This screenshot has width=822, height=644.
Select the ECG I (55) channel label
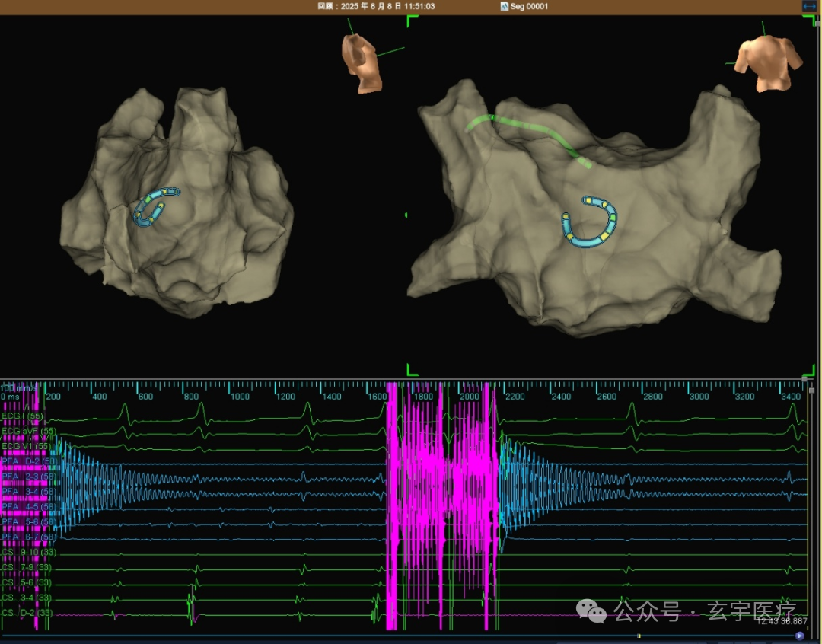pos(23,416)
